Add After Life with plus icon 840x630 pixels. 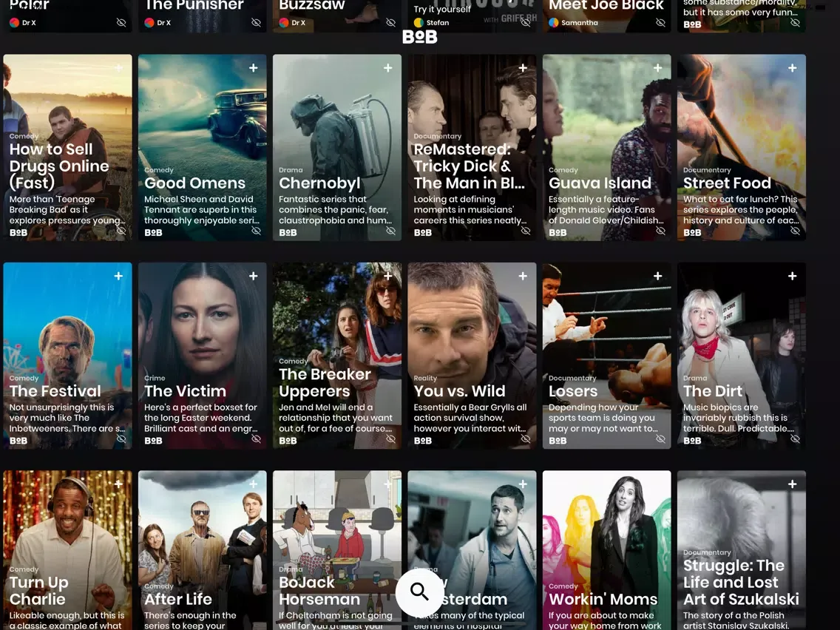pyautogui.click(x=254, y=484)
